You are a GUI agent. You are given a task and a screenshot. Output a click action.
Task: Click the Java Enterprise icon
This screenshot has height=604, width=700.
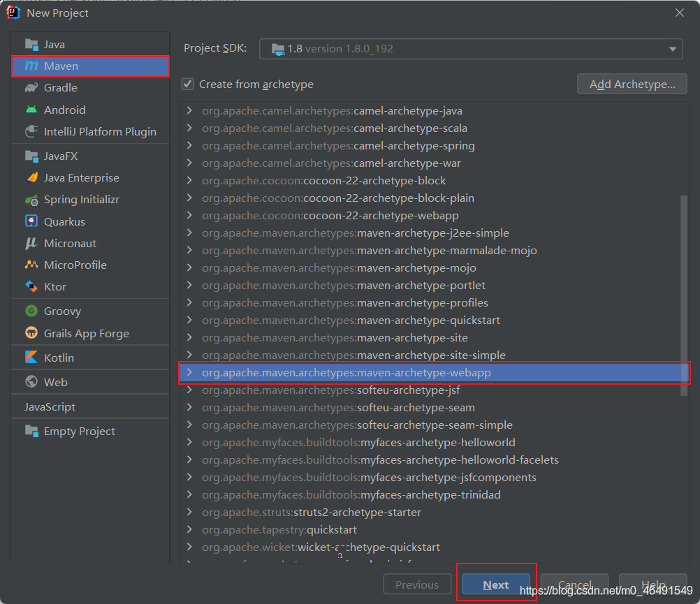(31, 177)
